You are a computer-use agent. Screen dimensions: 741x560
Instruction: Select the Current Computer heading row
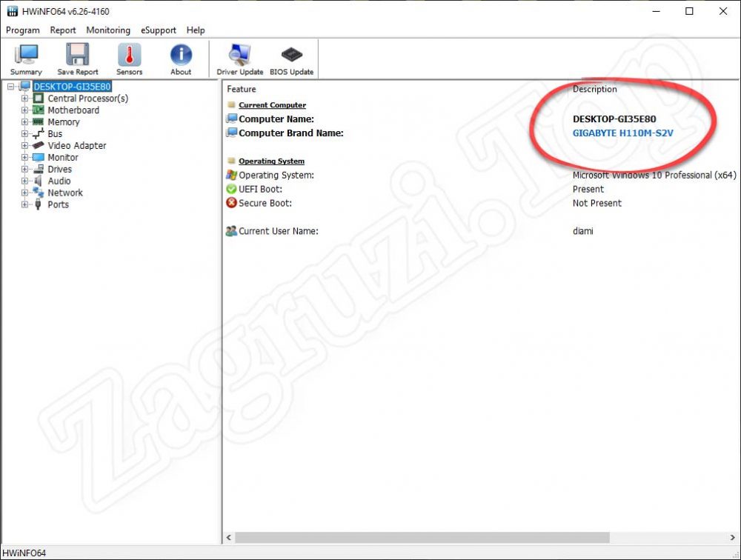tap(272, 105)
